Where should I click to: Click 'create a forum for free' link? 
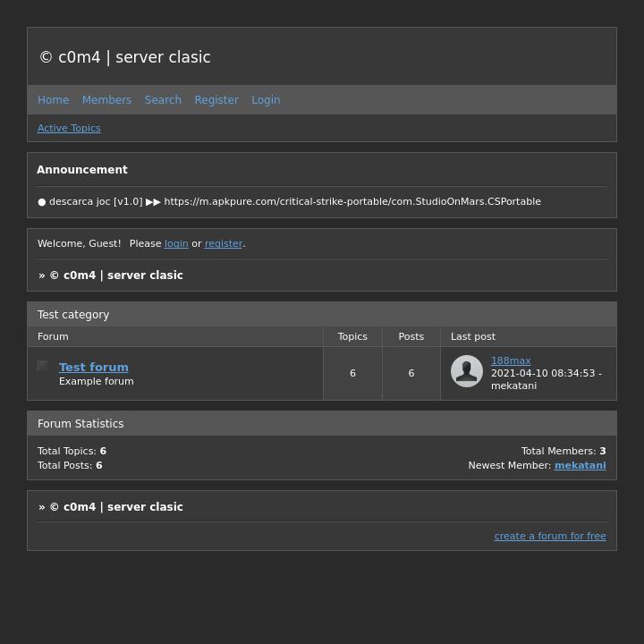(549, 537)
